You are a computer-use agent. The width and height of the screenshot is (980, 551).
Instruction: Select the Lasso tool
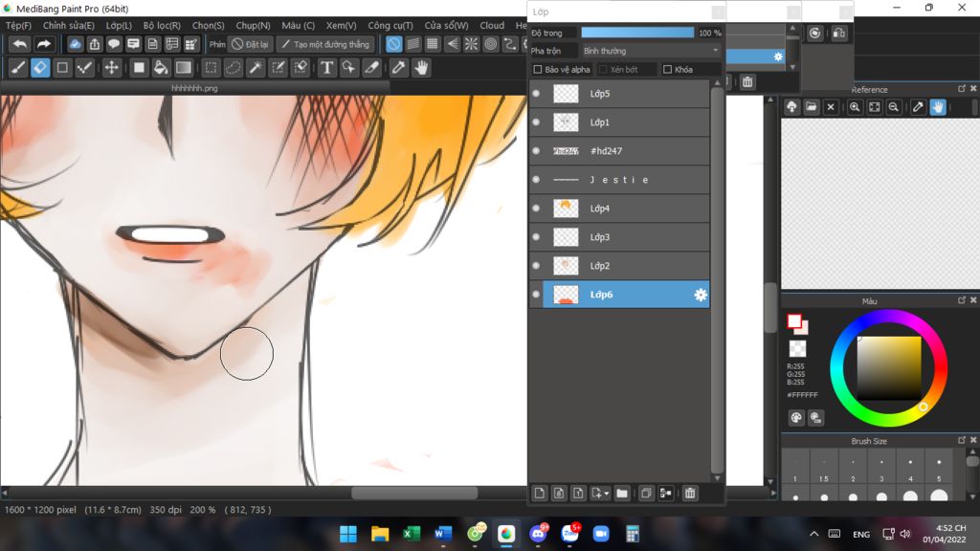point(234,68)
